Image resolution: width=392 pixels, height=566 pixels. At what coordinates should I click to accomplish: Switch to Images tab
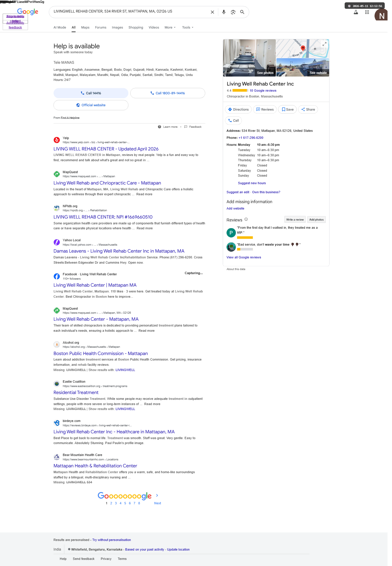(x=117, y=27)
